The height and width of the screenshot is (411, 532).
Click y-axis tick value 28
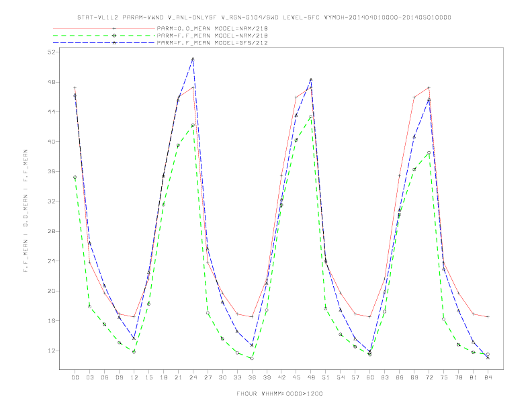[52, 231]
